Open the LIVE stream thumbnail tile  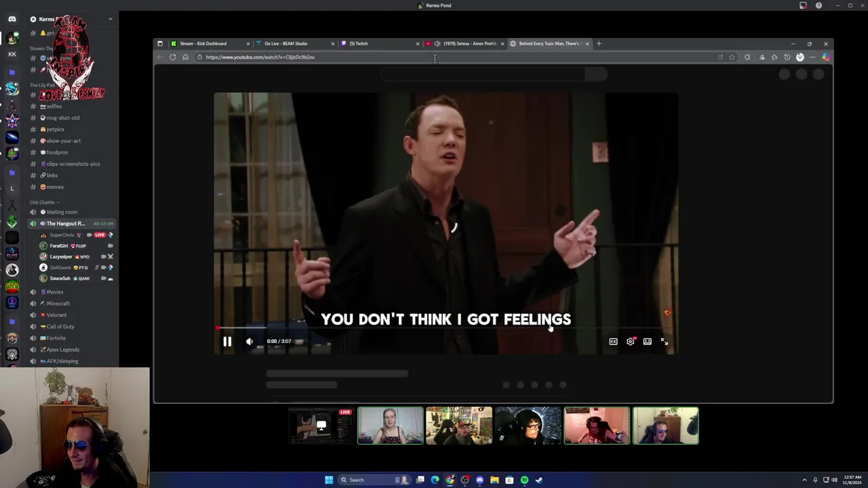pos(321,426)
